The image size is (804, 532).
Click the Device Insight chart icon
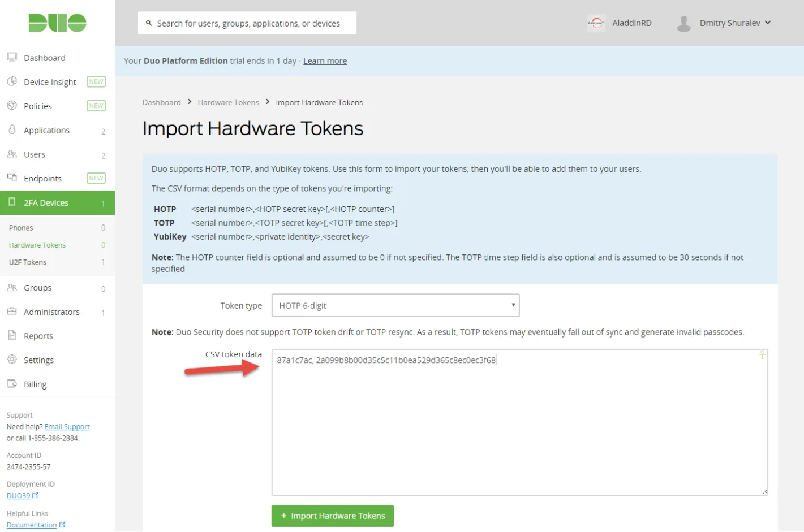pyautogui.click(x=12, y=81)
